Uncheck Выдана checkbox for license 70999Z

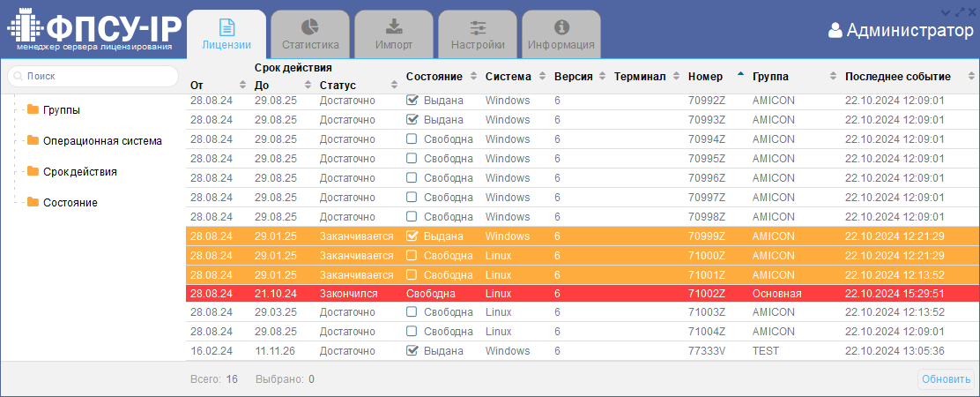pos(412,236)
